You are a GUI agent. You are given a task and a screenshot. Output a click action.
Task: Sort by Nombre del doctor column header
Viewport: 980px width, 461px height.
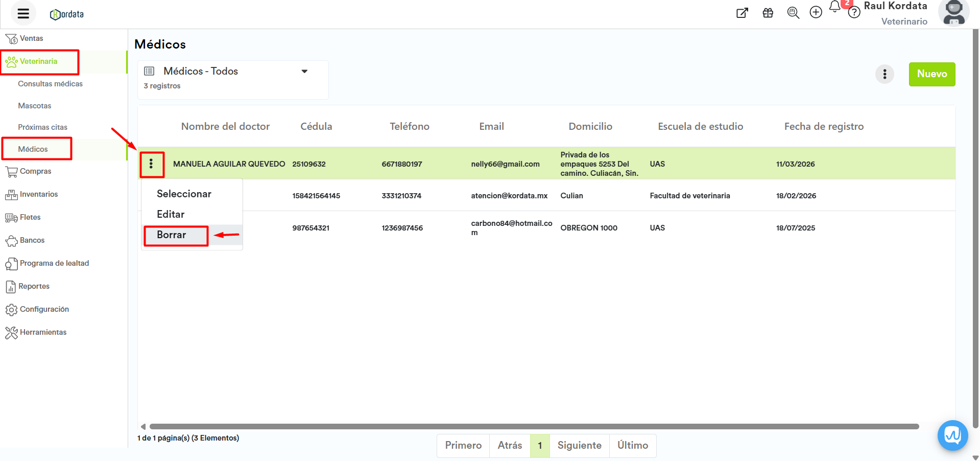pos(225,127)
